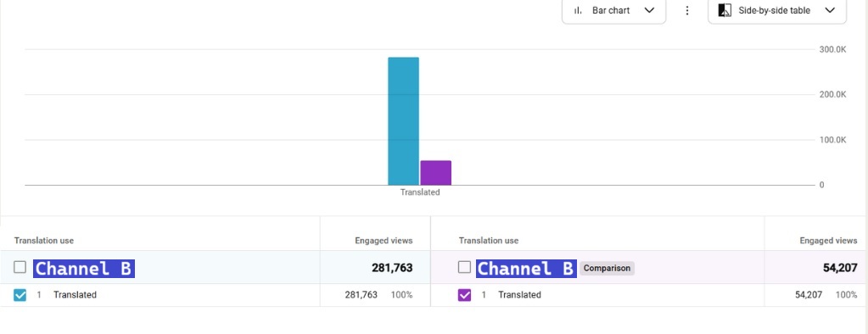This screenshot has width=868, height=334.
Task: Open the Side-by-side table dropdown
Action: click(777, 10)
